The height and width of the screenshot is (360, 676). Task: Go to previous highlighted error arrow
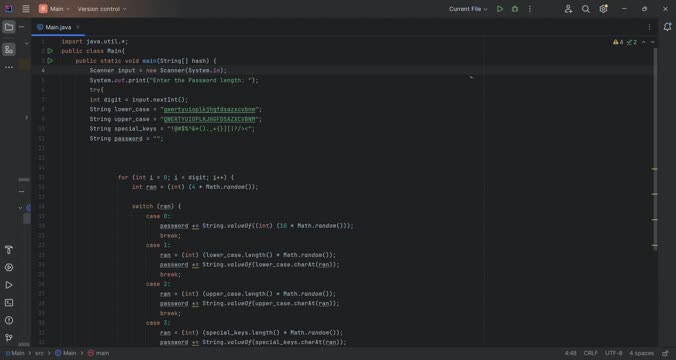643,42
